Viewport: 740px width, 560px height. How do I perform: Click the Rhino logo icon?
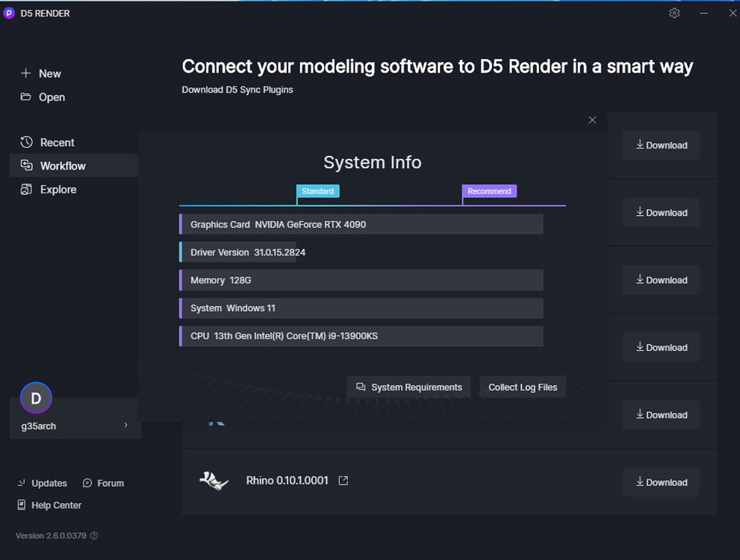[x=214, y=481]
